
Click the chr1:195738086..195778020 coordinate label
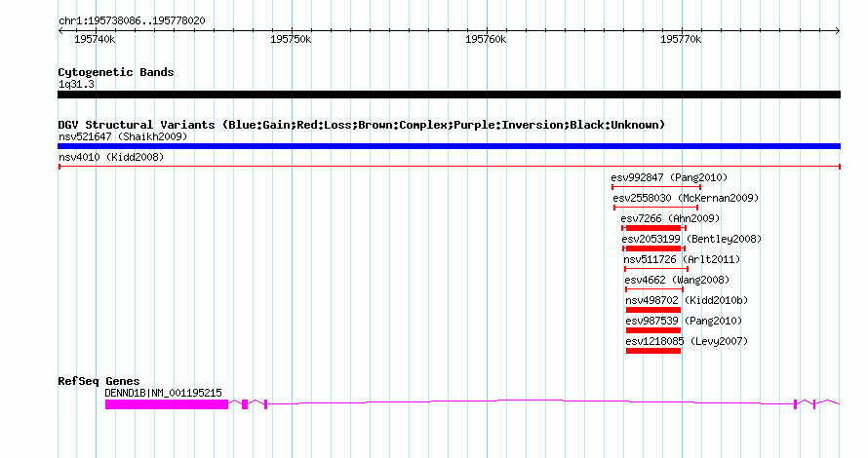pyautogui.click(x=132, y=21)
